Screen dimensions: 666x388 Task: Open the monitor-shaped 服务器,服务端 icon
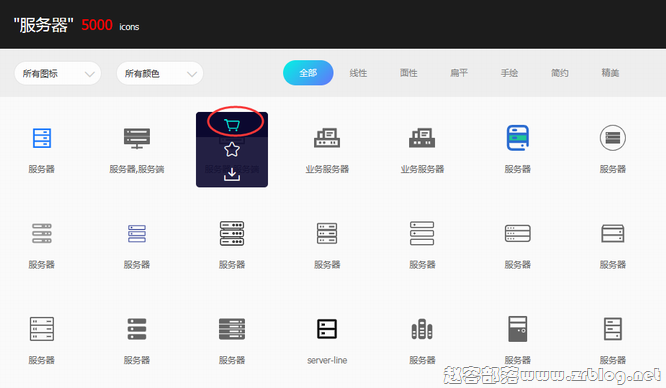tap(137, 138)
